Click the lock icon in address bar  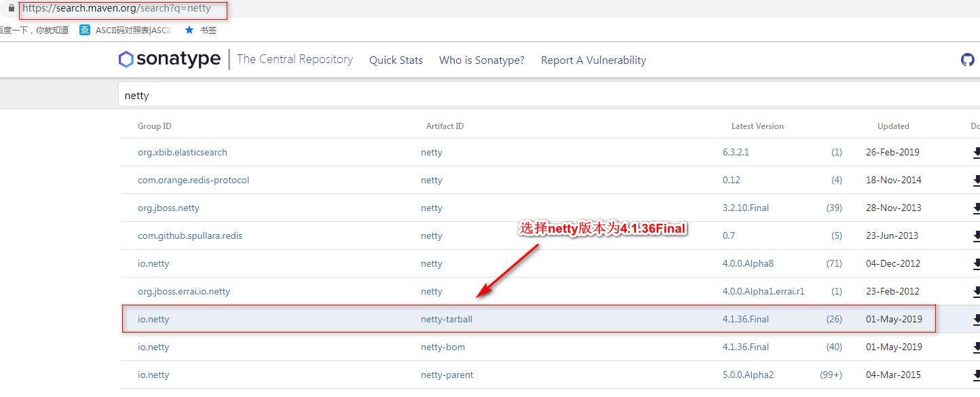click(11, 9)
